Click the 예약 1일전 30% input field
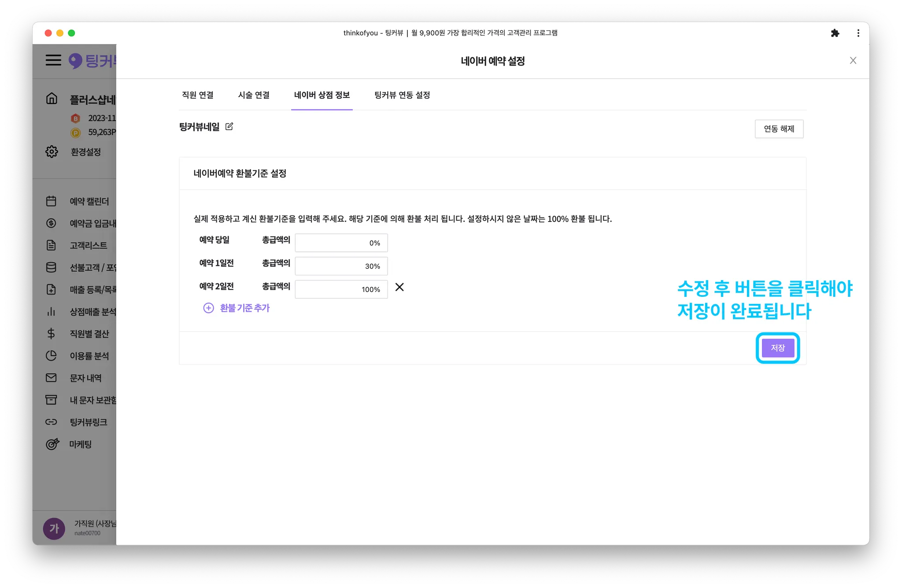902x588 pixels. [341, 266]
